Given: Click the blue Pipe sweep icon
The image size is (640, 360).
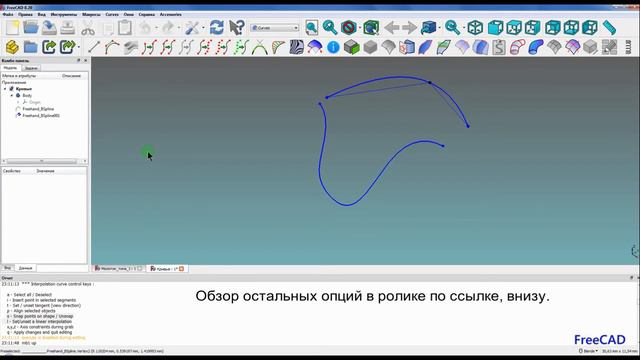Looking at the screenshot, I should [536, 47].
